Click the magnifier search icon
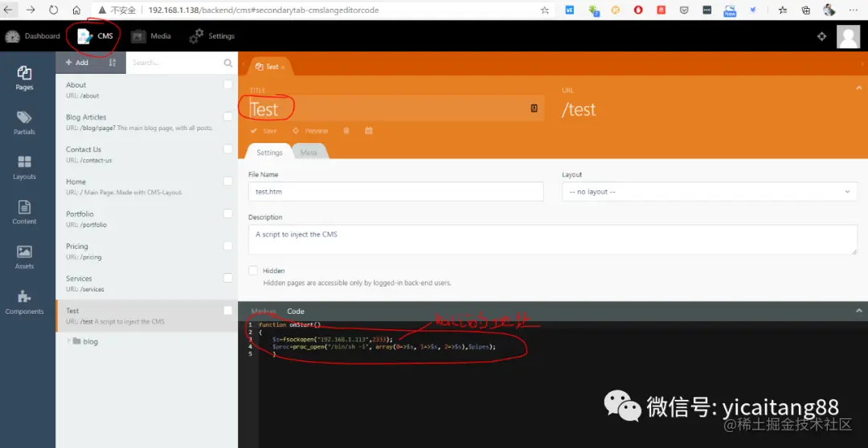The height and width of the screenshot is (448, 868). (x=228, y=63)
